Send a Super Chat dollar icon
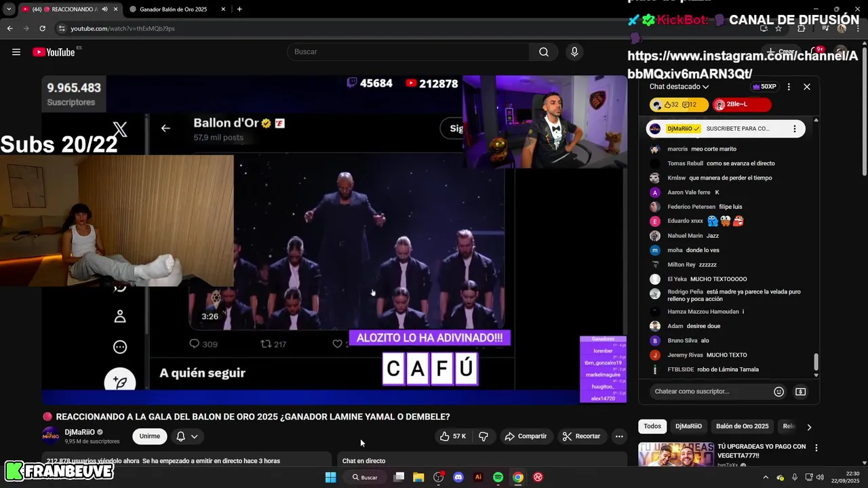This screenshot has height=488, width=868. tap(800, 392)
